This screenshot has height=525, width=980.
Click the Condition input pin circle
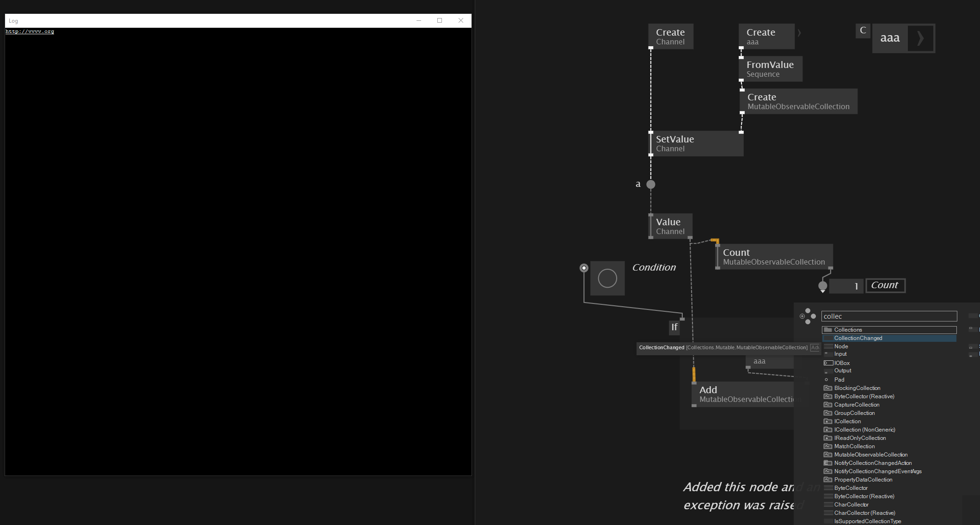pyautogui.click(x=584, y=268)
